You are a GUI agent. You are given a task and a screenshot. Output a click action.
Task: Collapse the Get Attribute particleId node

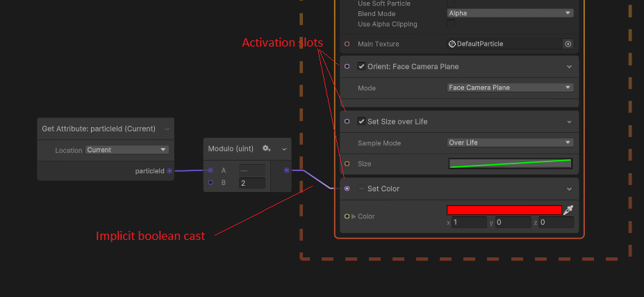click(x=167, y=129)
